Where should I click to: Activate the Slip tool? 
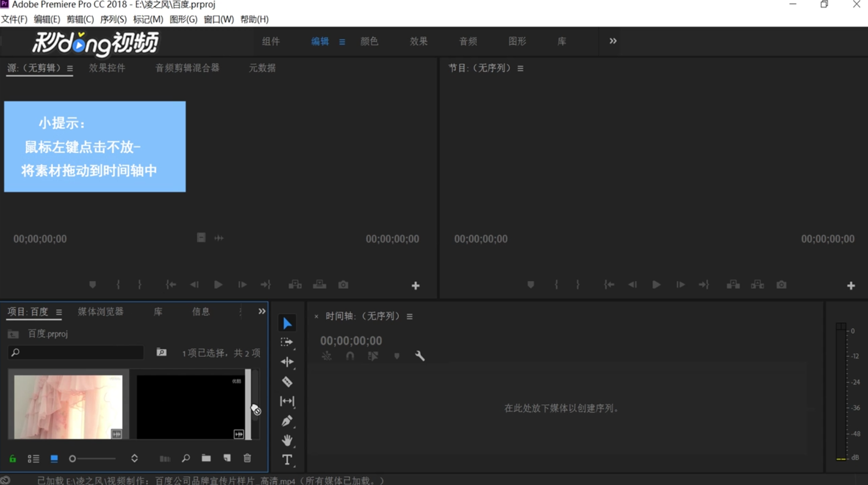(287, 401)
